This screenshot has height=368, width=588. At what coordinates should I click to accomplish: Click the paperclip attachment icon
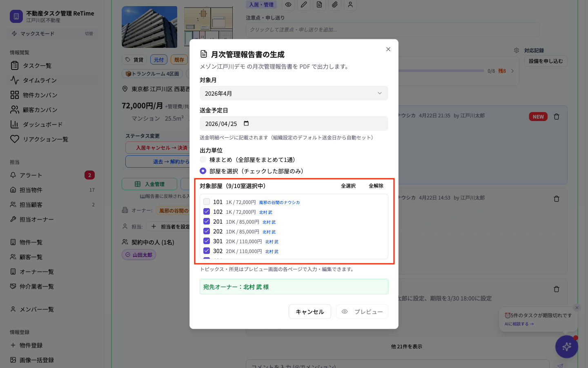(x=335, y=4)
